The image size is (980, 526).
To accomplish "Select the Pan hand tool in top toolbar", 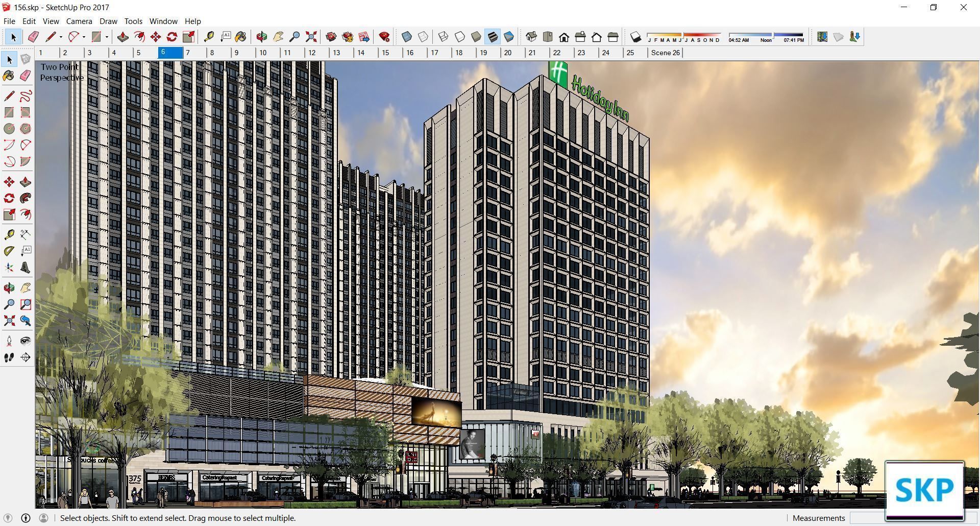I will 278,37.
